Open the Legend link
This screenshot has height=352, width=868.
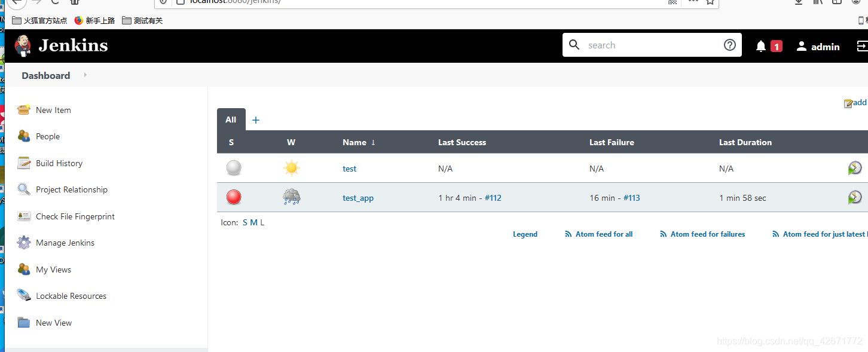[525, 234]
